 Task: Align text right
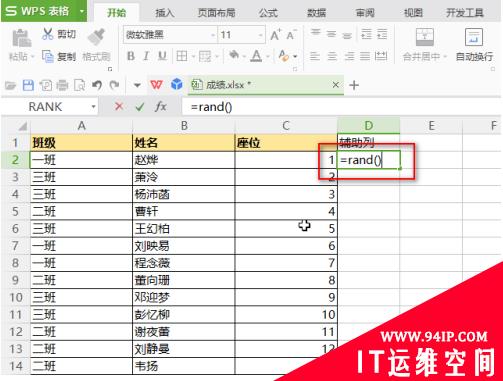pos(349,56)
